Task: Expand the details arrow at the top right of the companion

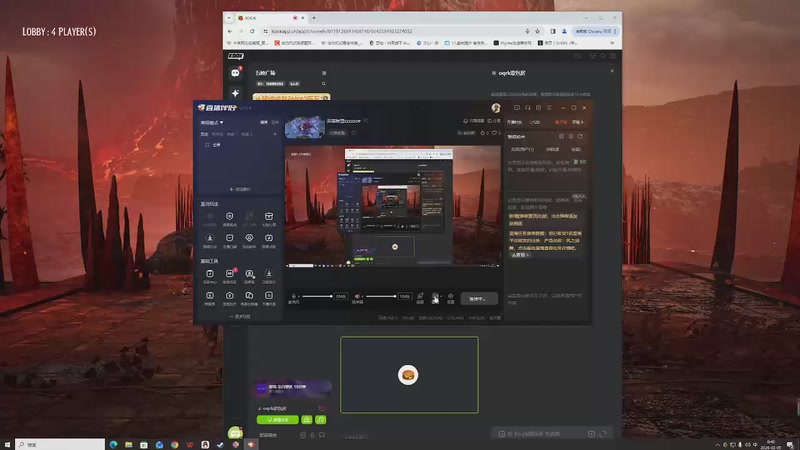Action: pyautogui.click(x=578, y=122)
